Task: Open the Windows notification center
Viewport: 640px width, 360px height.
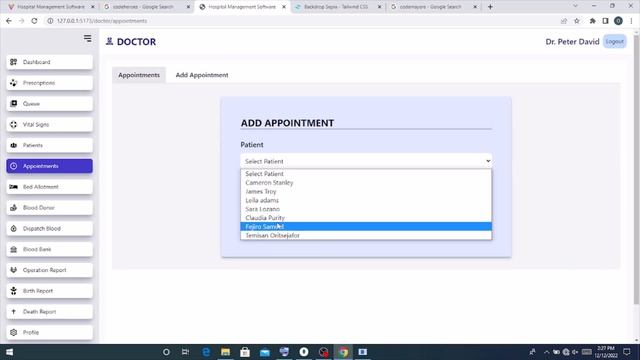Action: pyautogui.click(x=627, y=352)
